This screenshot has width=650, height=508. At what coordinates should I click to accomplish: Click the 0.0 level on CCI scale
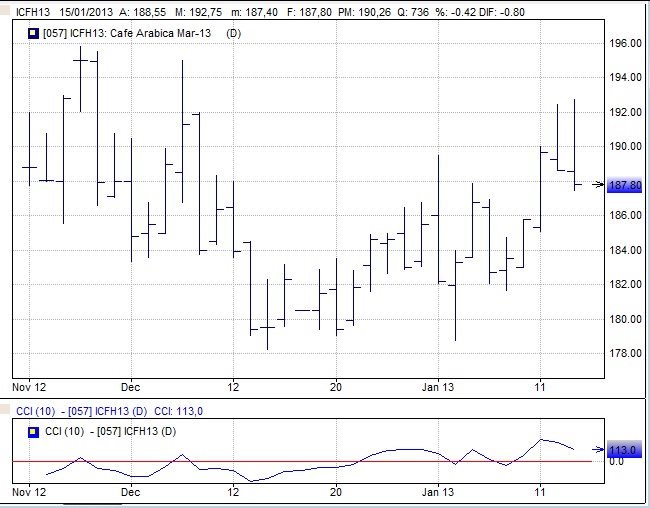616,461
